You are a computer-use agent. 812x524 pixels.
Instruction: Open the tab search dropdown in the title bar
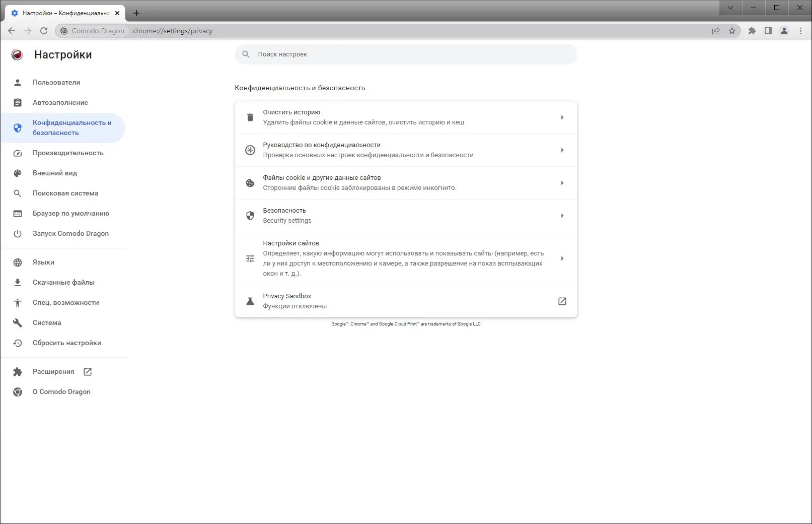click(x=730, y=8)
